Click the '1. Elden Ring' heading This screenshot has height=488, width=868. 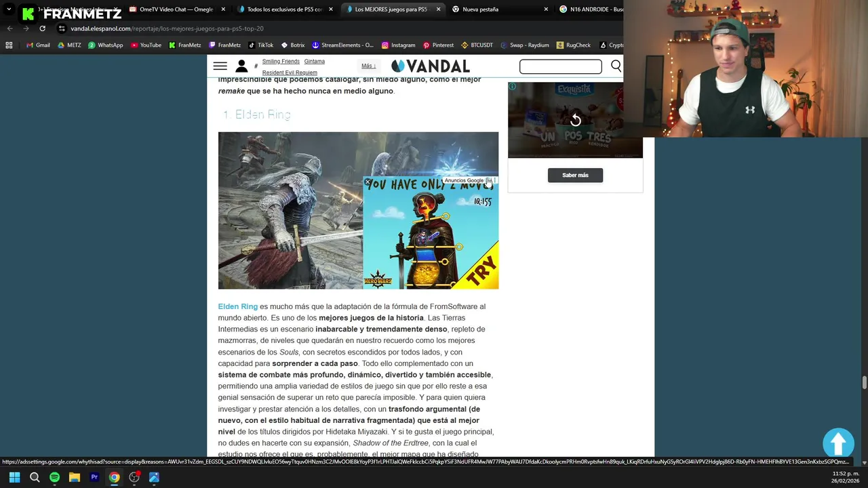click(x=256, y=115)
